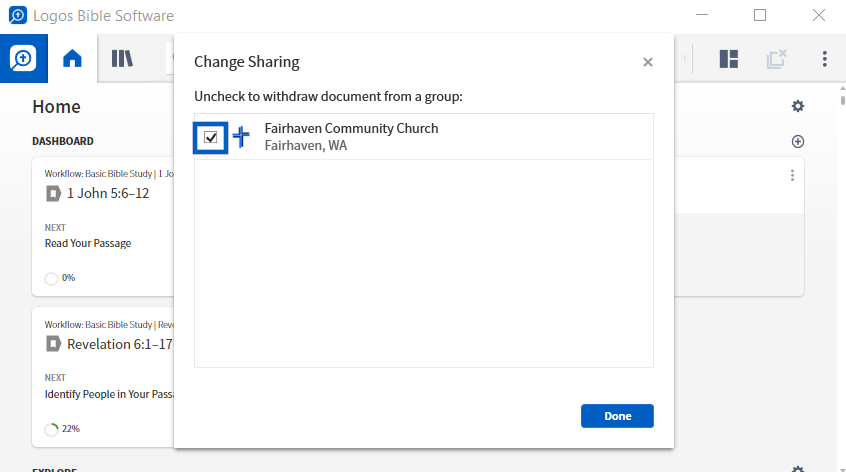The height and width of the screenshot is (472, 846).
Task: Click the close all panels icon
Action: click(776, 59)
